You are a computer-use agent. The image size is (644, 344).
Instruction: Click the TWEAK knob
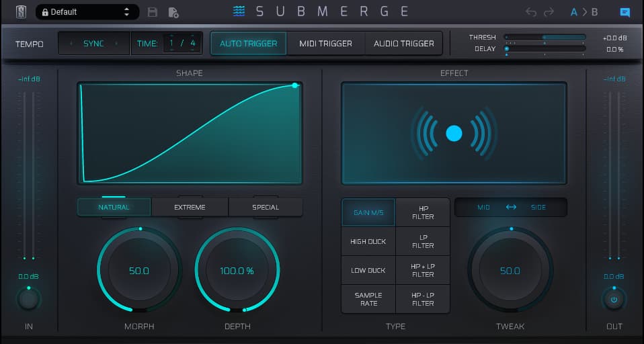(x=510, y=270)
